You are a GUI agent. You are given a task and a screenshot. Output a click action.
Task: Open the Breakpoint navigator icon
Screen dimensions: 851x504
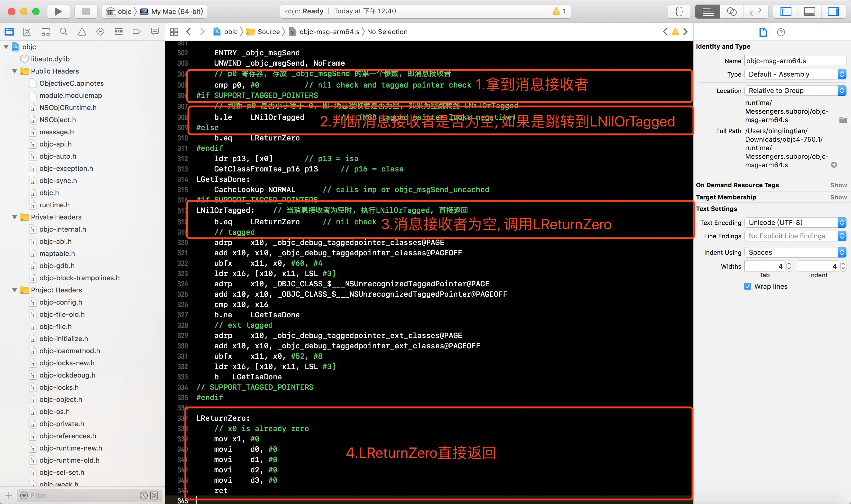(136, 32)
